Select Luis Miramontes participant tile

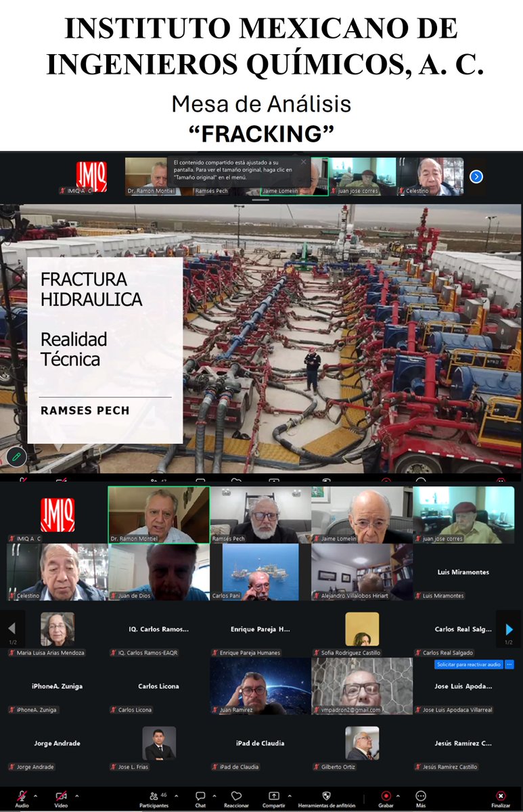463,572
